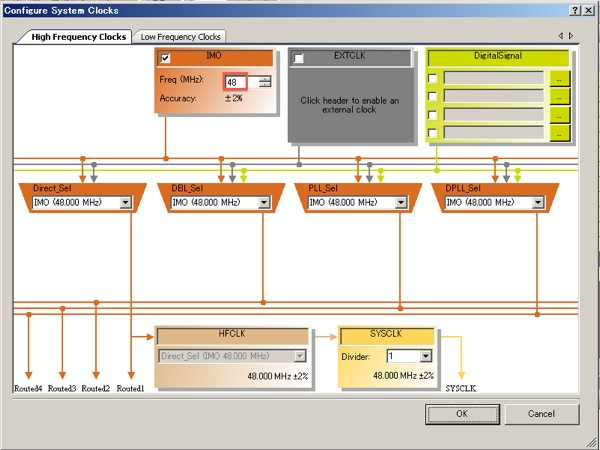The height and width of the screenshot is (450, 600).
Task: Toggle the IMO enable checkbox
Action: pyautogui.click(x=165, y=58)
